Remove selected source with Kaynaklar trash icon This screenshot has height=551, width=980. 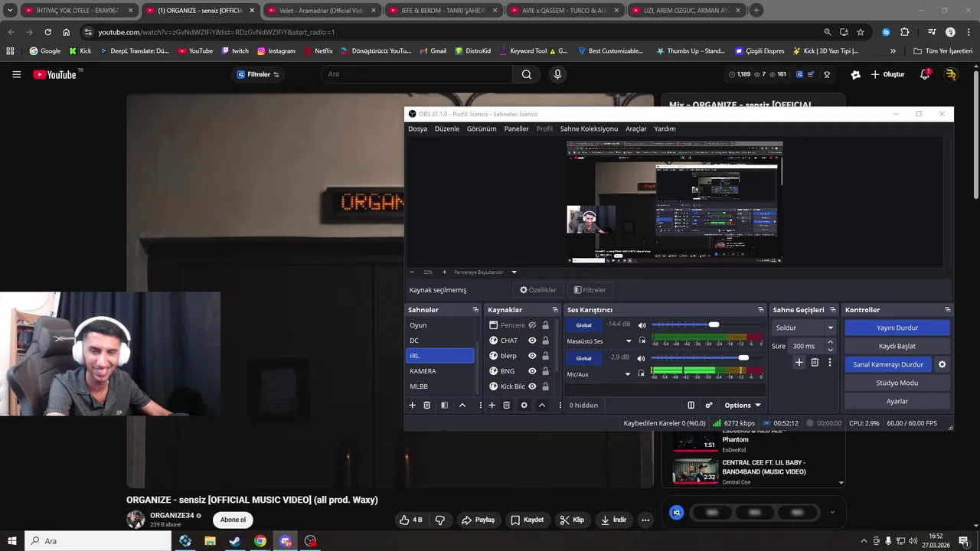506,405
